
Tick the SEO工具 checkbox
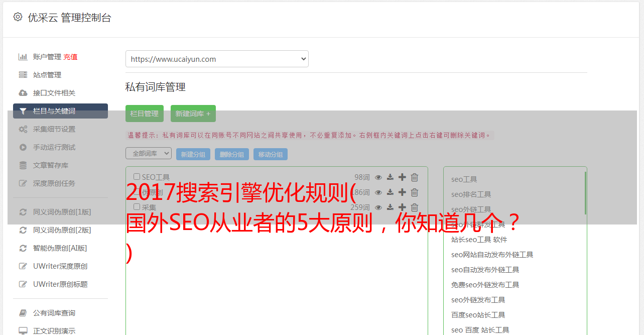pos(137,177)
